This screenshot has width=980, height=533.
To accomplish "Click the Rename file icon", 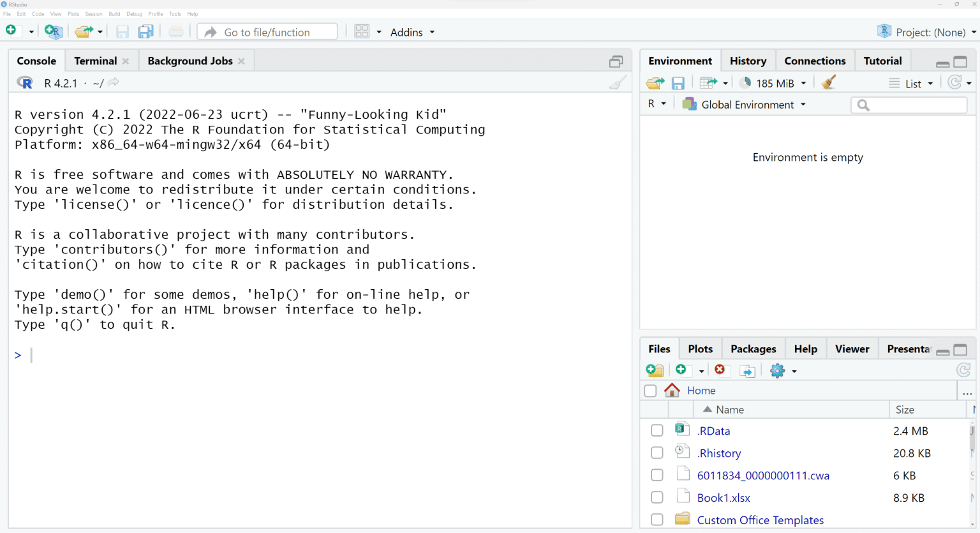I will coord(747,371).
